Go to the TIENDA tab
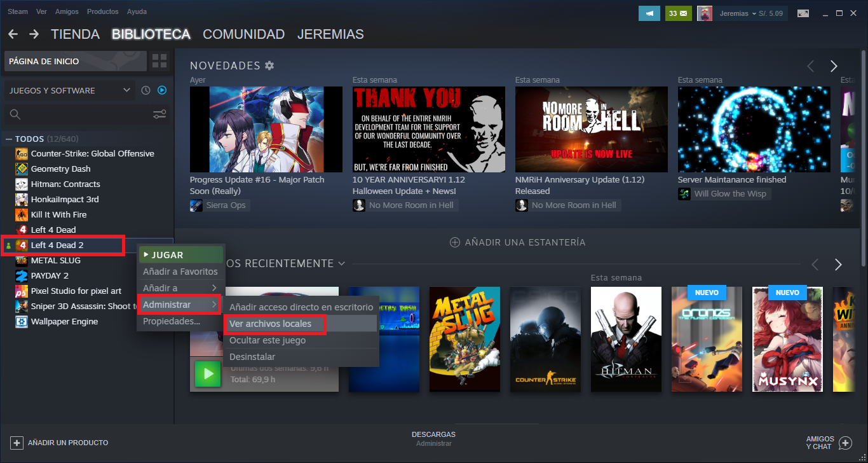 coord(76,34)
